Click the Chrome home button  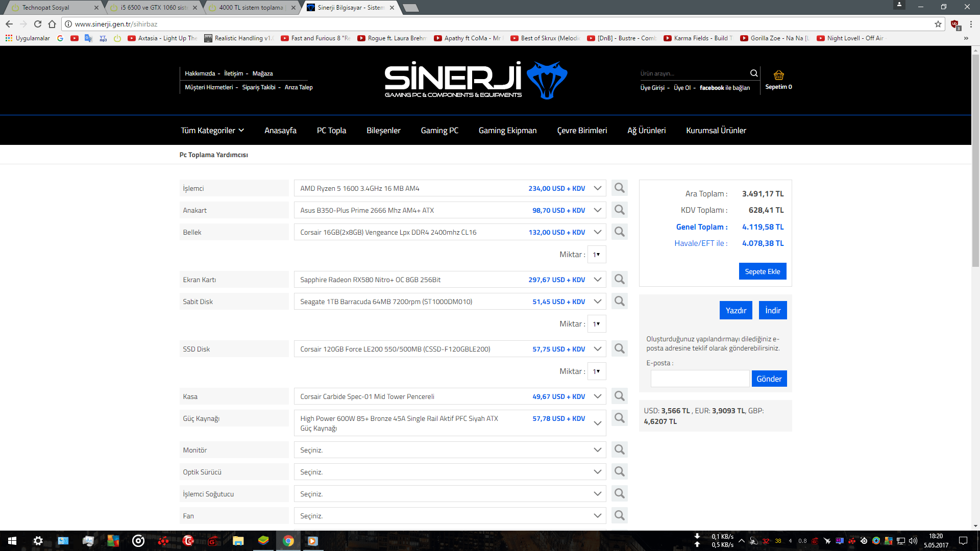[x=52, y=24]
